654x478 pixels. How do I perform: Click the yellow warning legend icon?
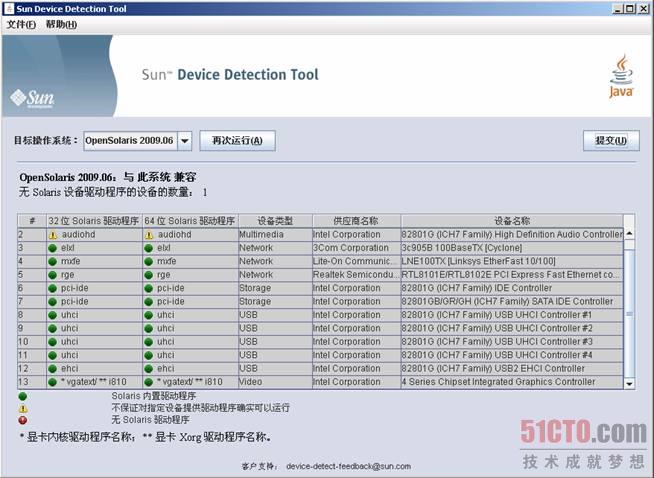click(23, 408)
